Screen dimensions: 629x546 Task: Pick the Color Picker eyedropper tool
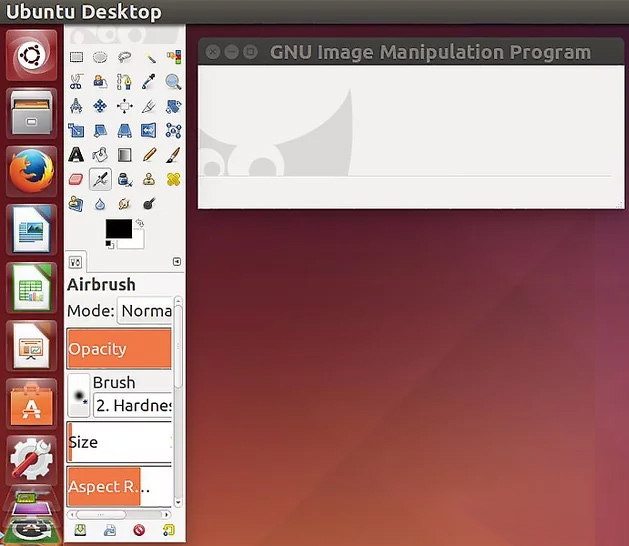pos(149,81)
